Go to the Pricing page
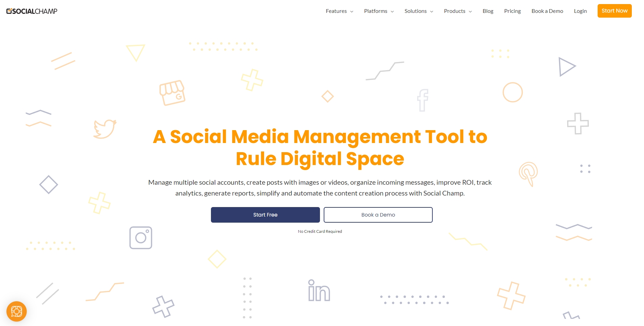Image resolution: width=644 pixels, height=326 pixels. click(512, 11)
